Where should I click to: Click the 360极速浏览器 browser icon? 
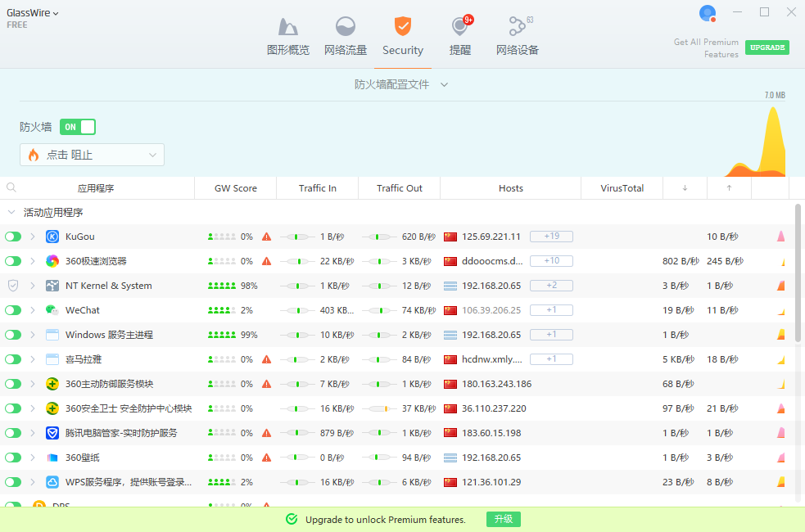coord(52,261)
